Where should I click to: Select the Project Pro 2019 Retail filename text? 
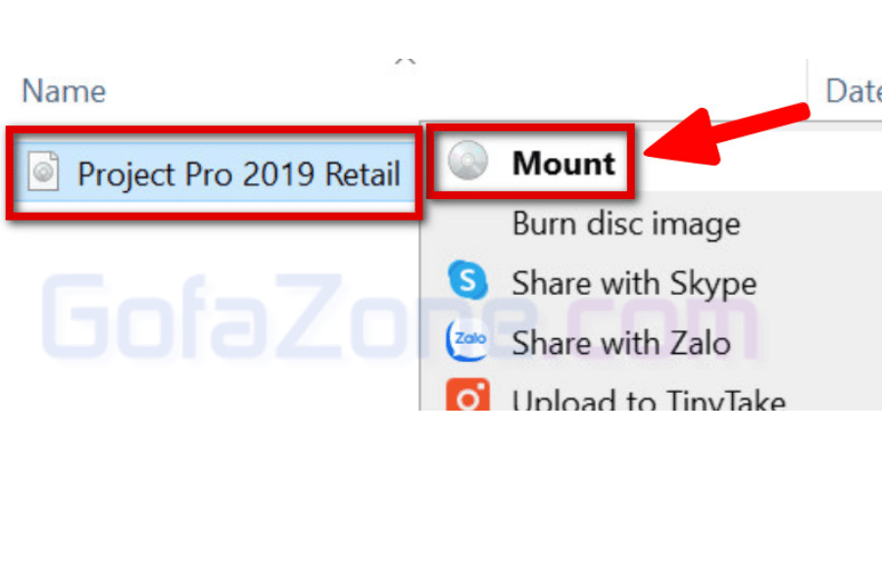click(239, 173)
